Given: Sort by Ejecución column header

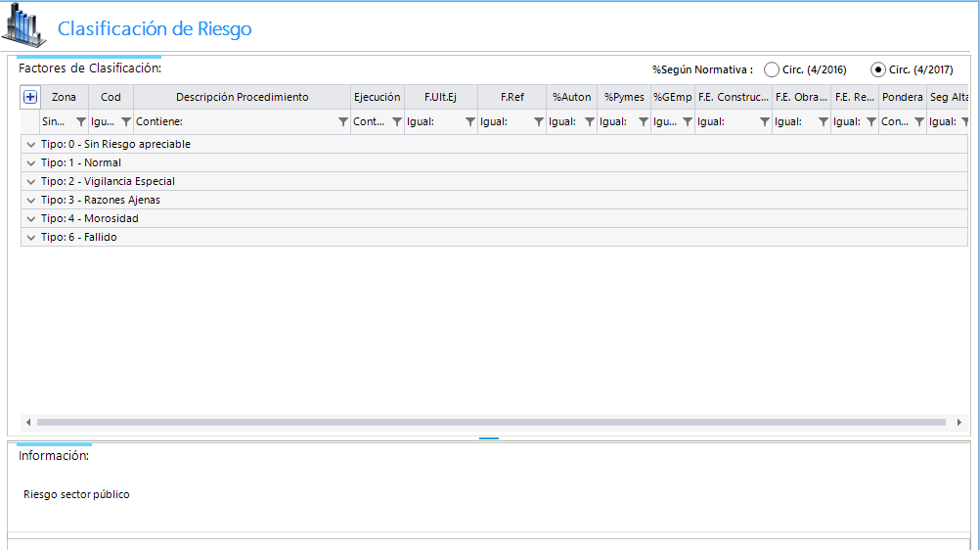Looking at the screenshot, I should pyautogui.click(x=377, y=97).
